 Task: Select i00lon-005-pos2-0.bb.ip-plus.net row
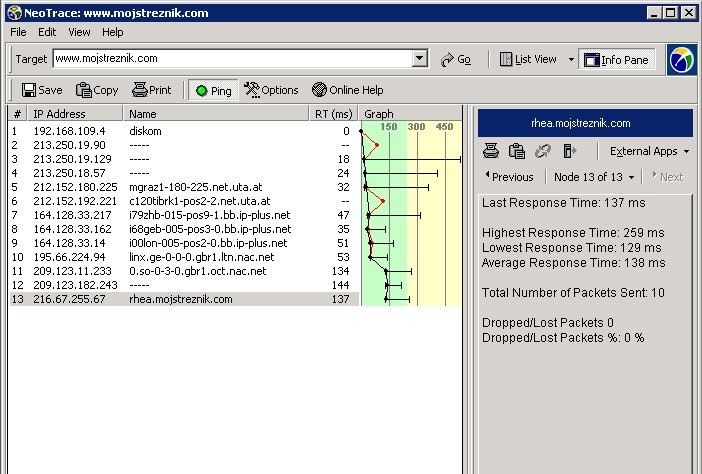click(x=184, y=243)
